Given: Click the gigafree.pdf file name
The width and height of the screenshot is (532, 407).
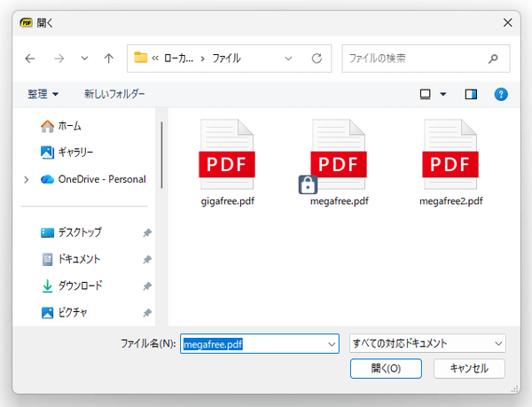Looking at the screenshot, I should 227,201.
